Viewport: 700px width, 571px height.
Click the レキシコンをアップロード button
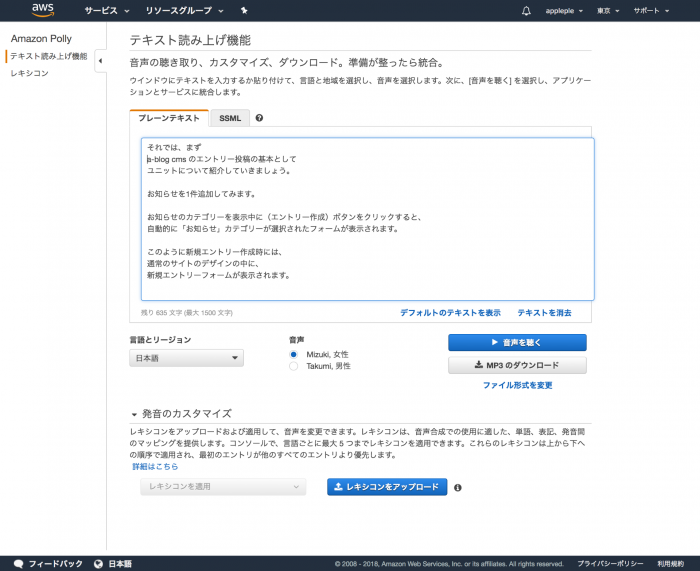click(387, 487)
